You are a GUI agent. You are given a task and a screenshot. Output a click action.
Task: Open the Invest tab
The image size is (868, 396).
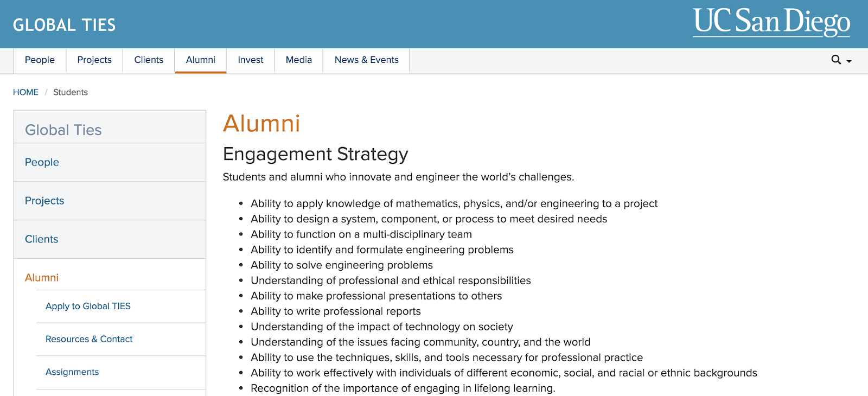(x=251, y=60)
